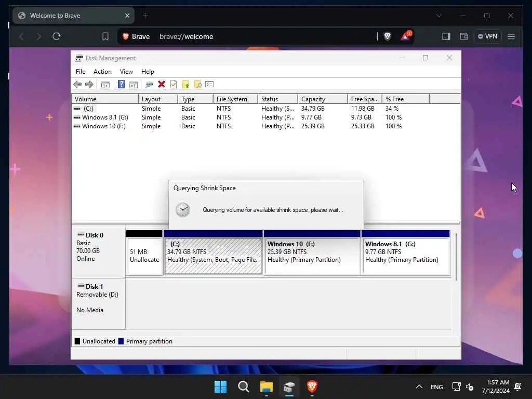This screenshot has width=532, height=399.
Task: Sort by the File System column header
Action: (235, 99)
